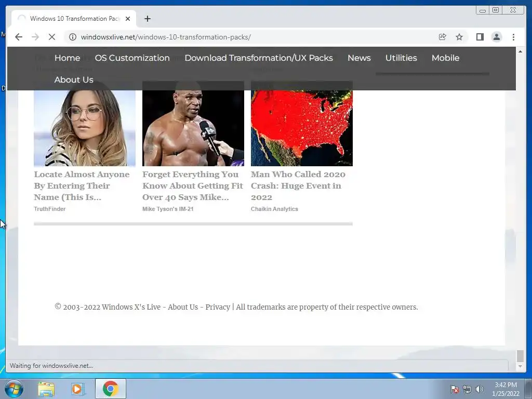Open 'Man Who Called 2020 Crash' link
The image size is (532, 399).
298,185
